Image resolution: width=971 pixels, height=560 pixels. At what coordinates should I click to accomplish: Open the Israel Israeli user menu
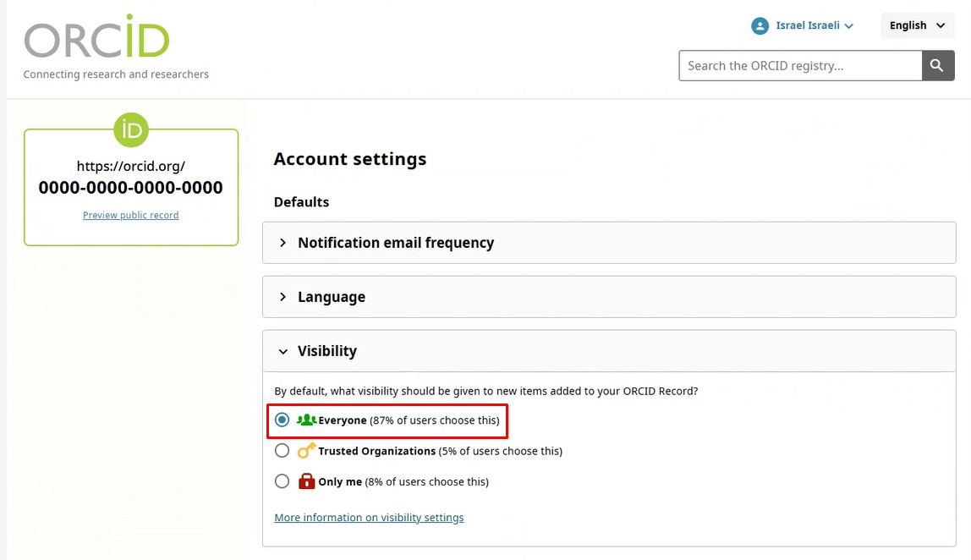(807, 25)
